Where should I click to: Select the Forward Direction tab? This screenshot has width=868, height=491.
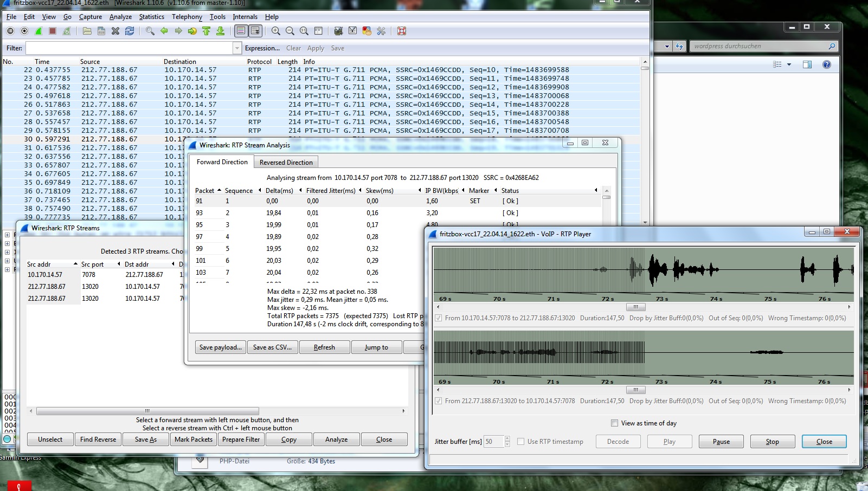pos(222,161)
